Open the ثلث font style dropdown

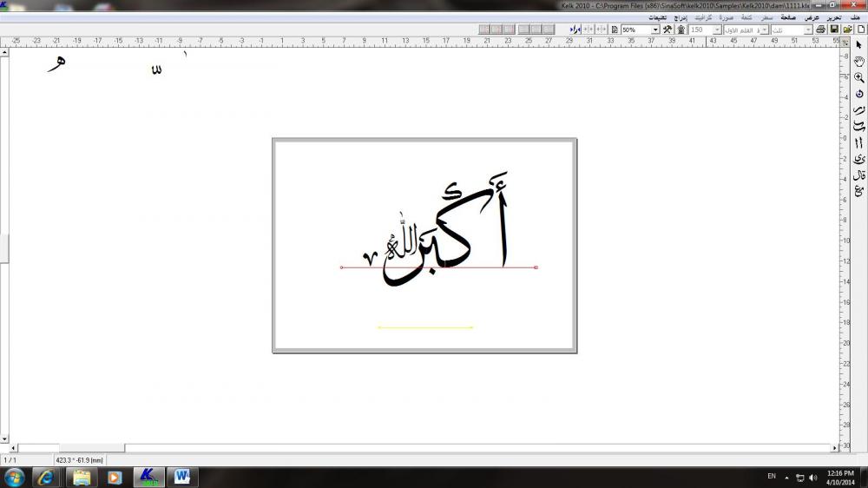pos(809,30)
